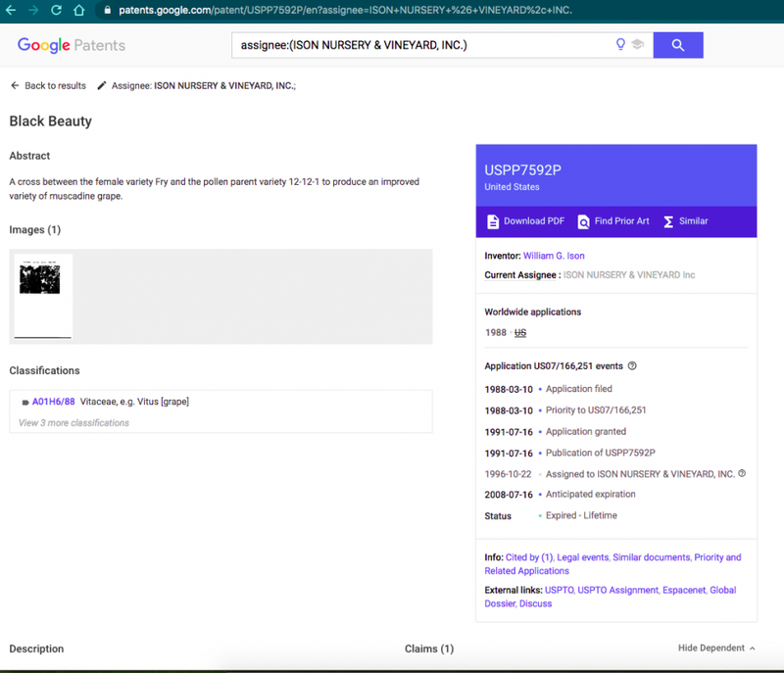This screenshot has width=784, height=673.
Task: Click the Find Prior Art search icon
Action: pos(583,221)
